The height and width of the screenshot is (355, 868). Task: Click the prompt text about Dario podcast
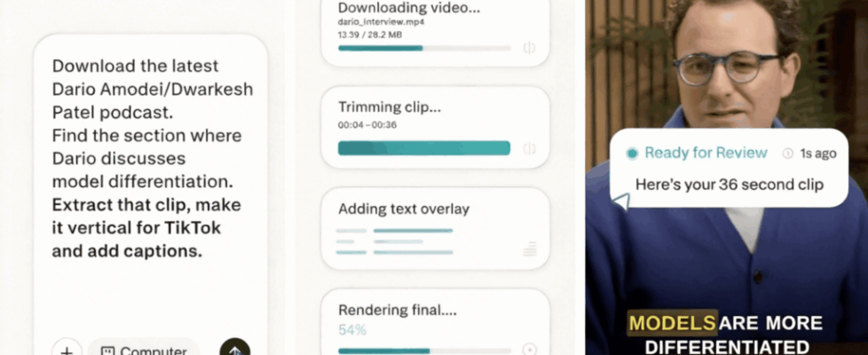153,158
